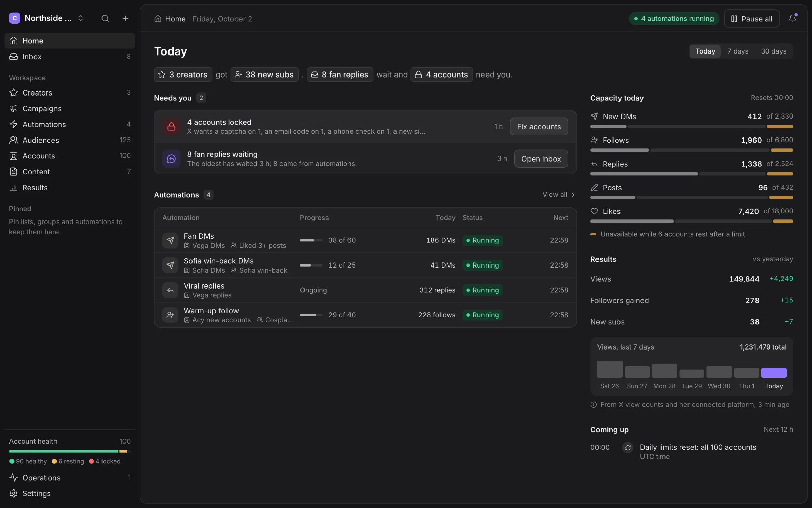Screen dimensions: 812x508
Task: Click the Open inbox button
Action: tap(541, 158)
